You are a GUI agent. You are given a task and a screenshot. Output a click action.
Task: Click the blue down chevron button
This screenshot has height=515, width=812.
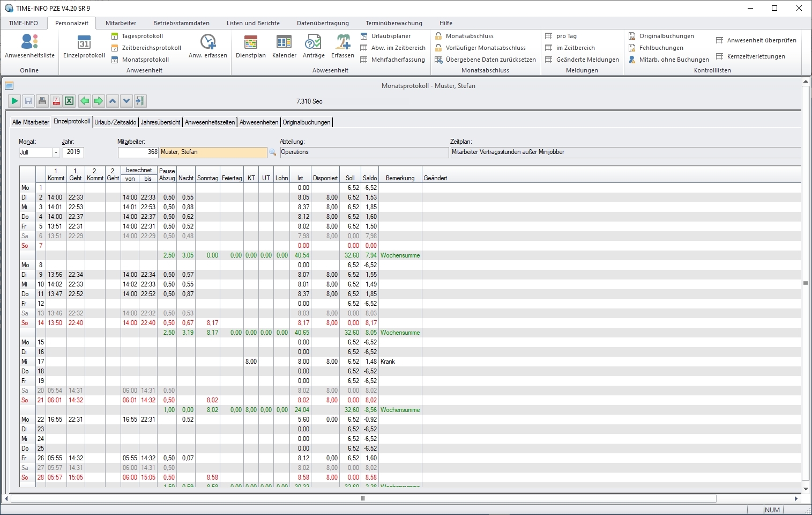coord(126,101)
